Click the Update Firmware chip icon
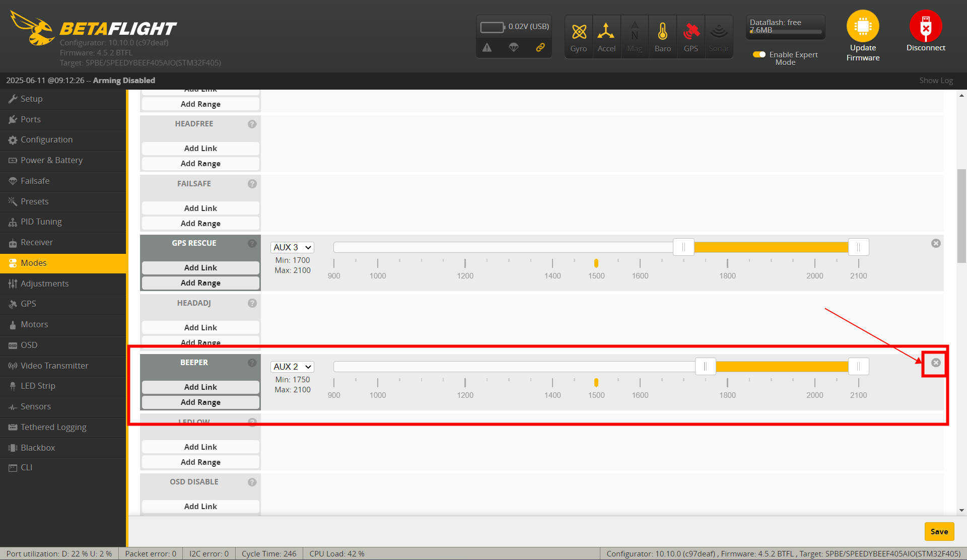This screenshot has height=560, width=967. (x=863, y=26)
